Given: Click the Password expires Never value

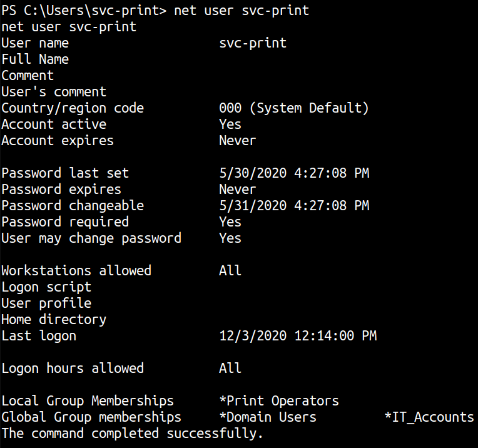Looking at the screenshot, I should (238, 190).
